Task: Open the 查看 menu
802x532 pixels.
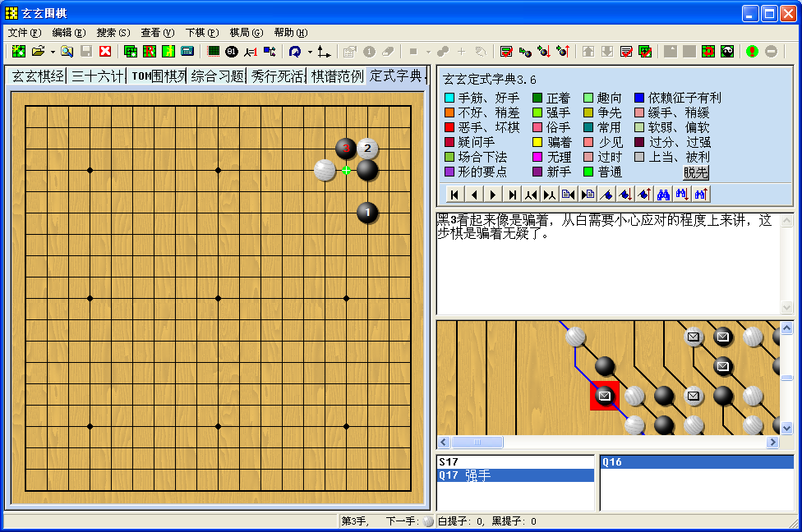Action: 158,33
